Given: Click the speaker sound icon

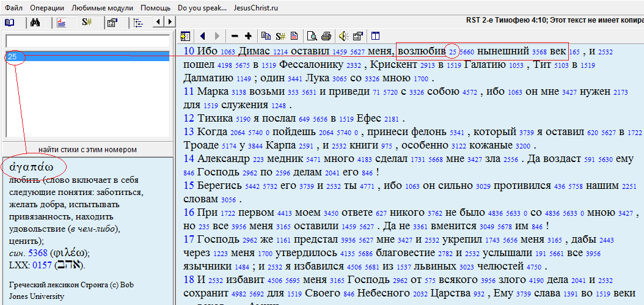Looking at the screenshot, I should tap(343, 36).
